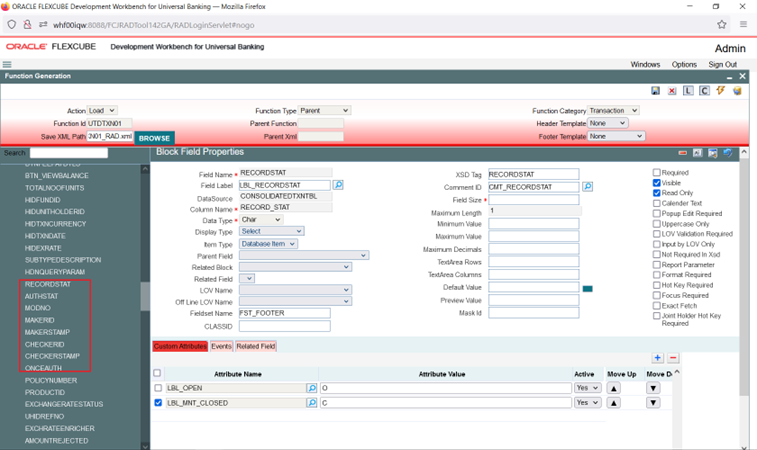
Task: Move LBL_OPEN row up
Action: tap(614, 388)
